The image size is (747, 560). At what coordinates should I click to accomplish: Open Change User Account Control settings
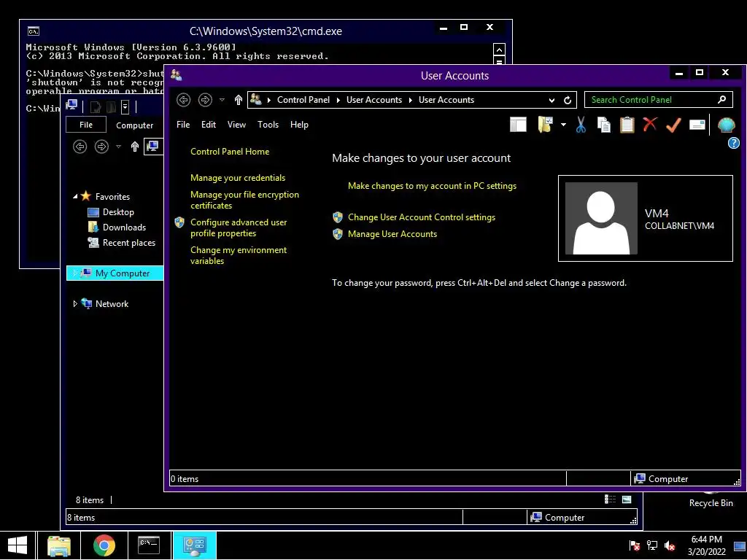(422, 217)
